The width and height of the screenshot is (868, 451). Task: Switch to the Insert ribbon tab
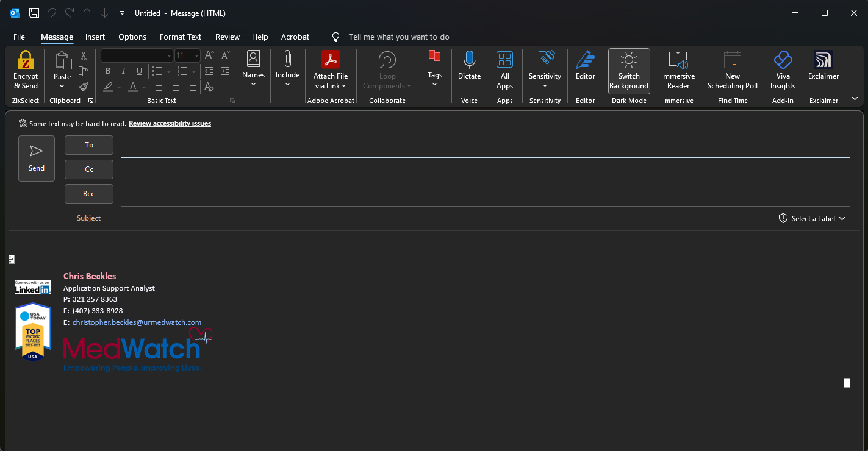click(95, 37)
